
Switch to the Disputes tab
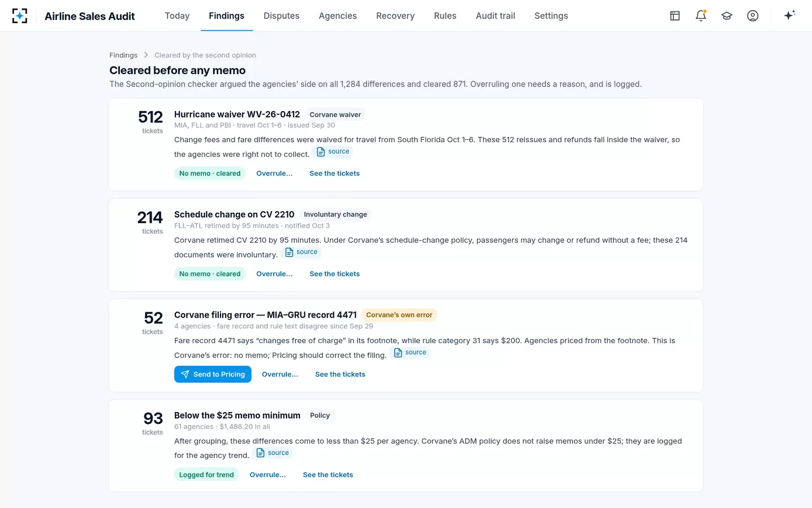click(281, 16)
